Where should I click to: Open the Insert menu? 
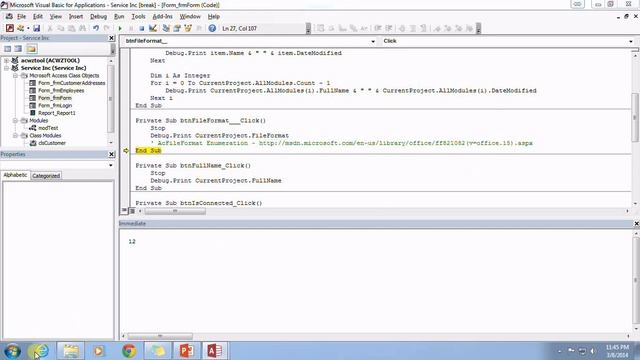coord(76,16)
